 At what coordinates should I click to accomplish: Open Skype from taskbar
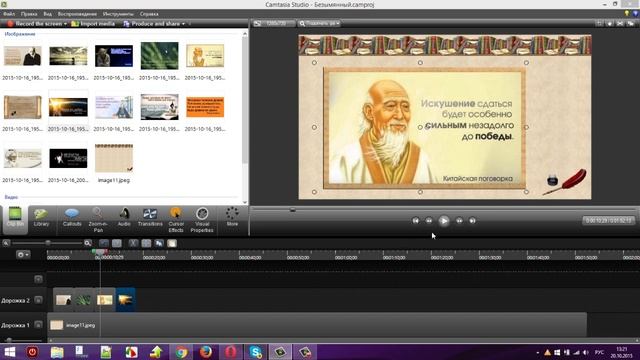(x=256, y=352)
